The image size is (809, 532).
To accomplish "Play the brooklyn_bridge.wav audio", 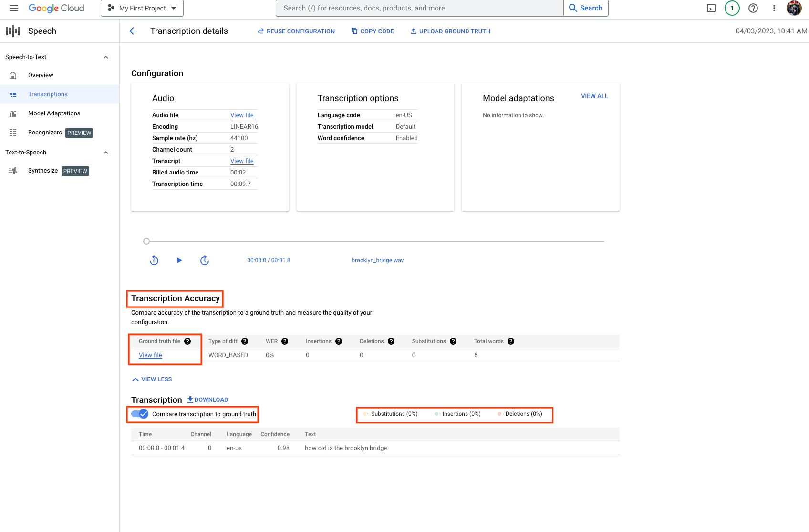I will coord(179,260).
